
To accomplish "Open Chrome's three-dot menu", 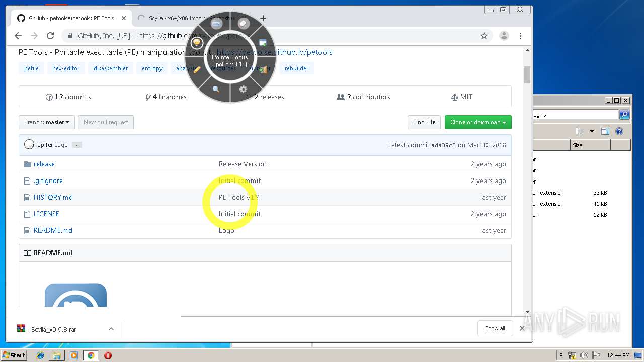I will (521, 36).
